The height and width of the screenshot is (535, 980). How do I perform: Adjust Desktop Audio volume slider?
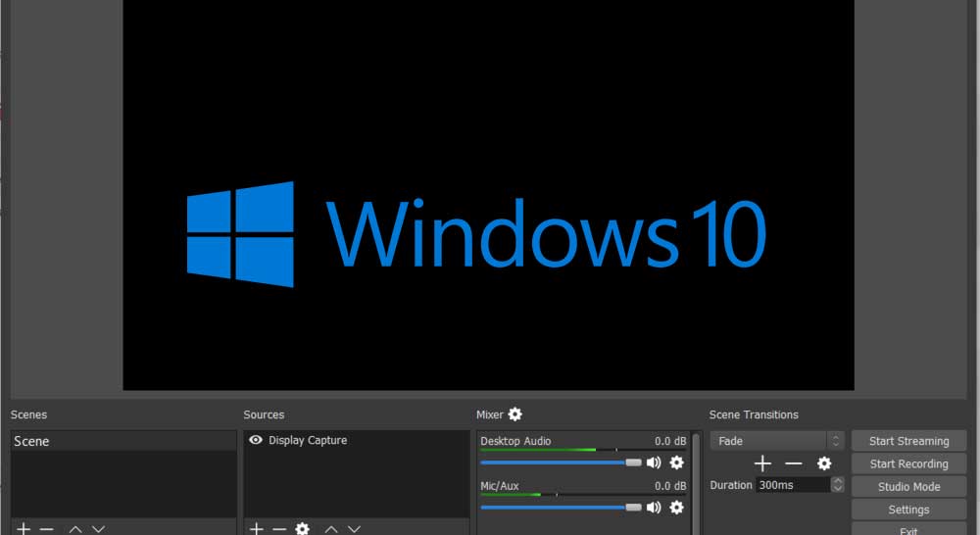coord(561,462)
